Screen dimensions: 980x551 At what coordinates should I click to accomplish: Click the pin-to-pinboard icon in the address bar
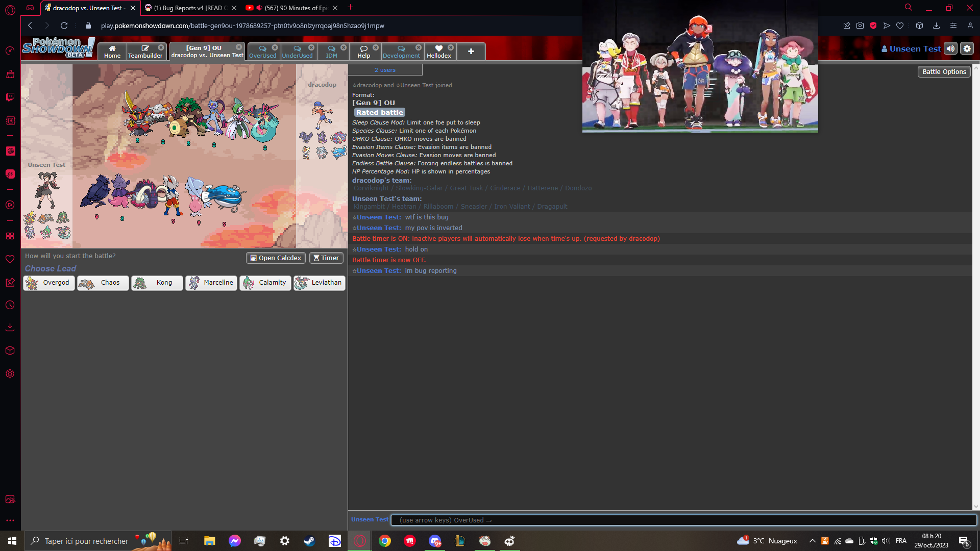click(847, 26)
